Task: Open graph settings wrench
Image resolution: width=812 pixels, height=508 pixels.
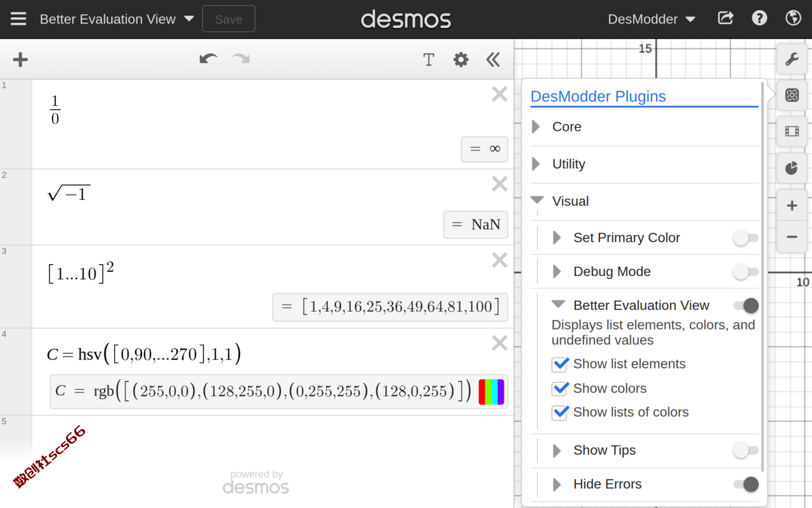Action: point(792,60)
